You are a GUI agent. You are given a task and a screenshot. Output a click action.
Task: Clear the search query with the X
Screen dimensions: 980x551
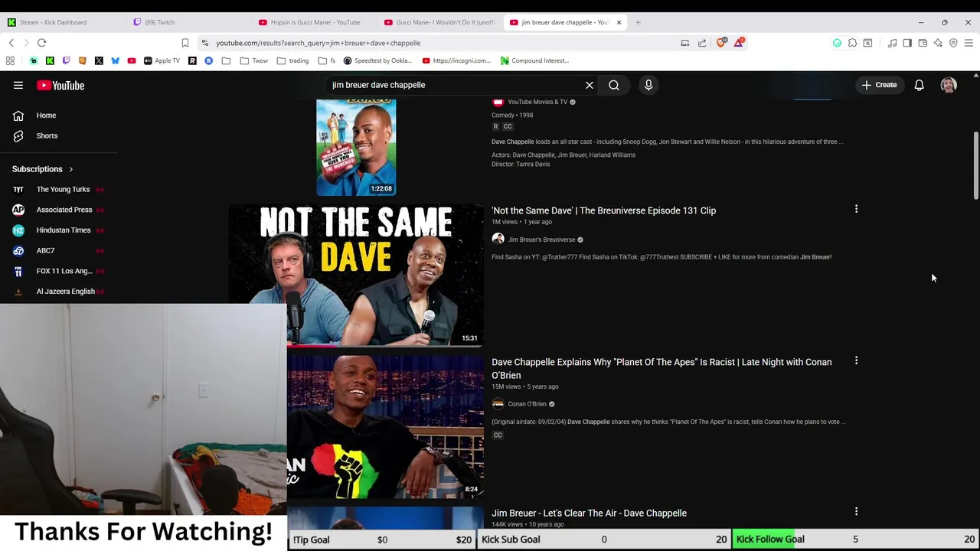(590, 85)
